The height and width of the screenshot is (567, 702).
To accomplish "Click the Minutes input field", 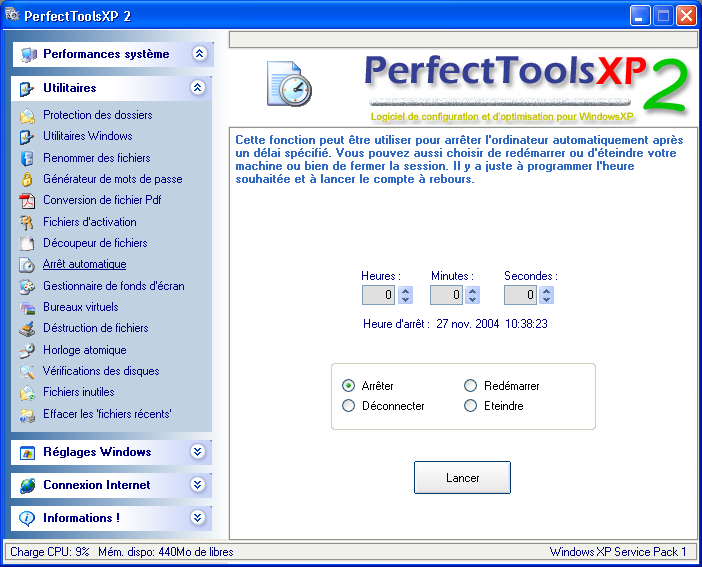I will pos(446,295).
